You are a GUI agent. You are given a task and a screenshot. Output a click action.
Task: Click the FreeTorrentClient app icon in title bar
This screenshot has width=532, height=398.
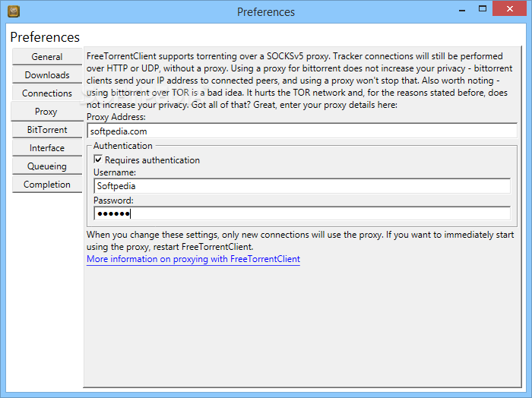click(x=14, y=12)
